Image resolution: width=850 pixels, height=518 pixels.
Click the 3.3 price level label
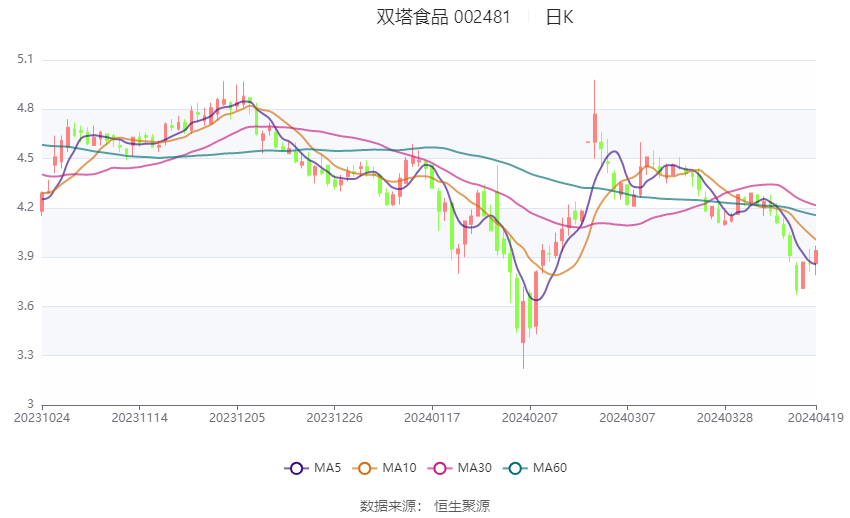coord(25,355)
